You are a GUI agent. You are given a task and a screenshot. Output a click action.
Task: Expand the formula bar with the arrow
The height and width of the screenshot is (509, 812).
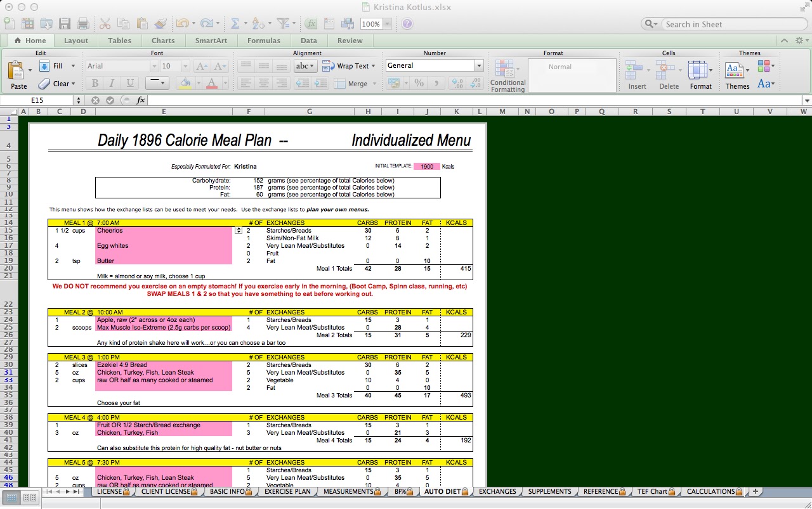pos(806,100)
